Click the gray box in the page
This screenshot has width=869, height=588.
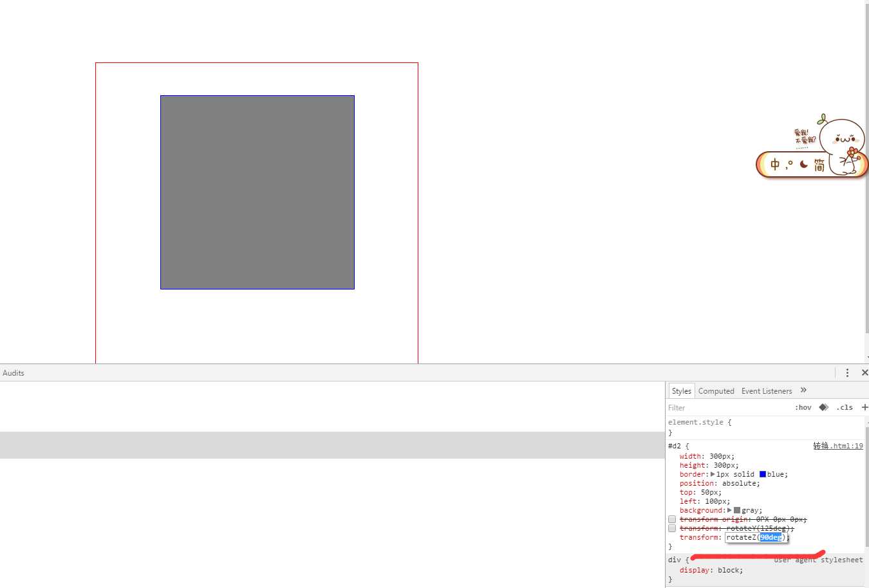[x=257, y=192]
